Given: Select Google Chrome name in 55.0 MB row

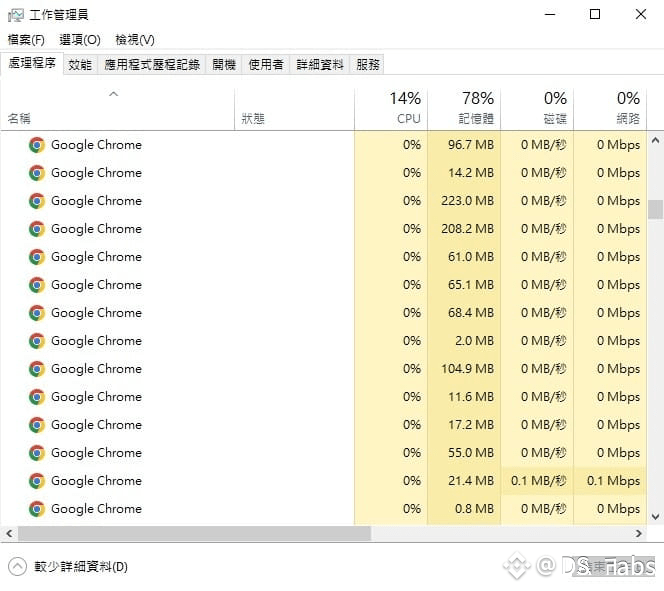Looking at the screenshot, I should pyautogui.click(x=97, y=453).
